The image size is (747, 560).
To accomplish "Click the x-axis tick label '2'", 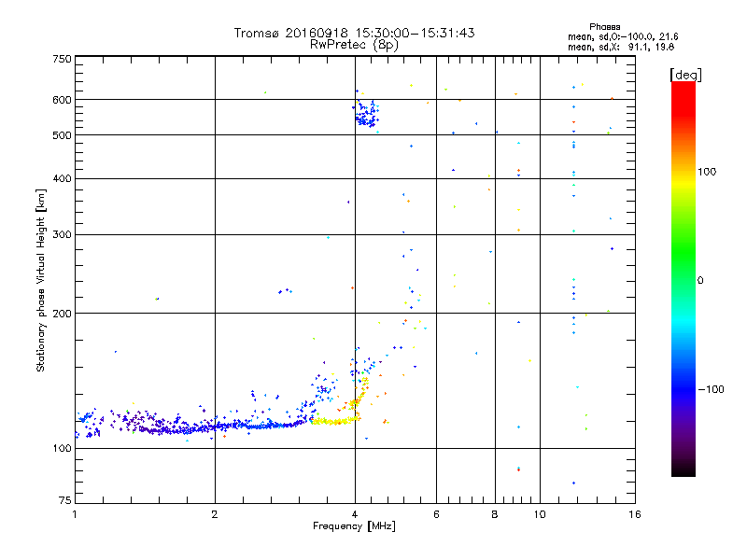I will click(x=215, y=514).
